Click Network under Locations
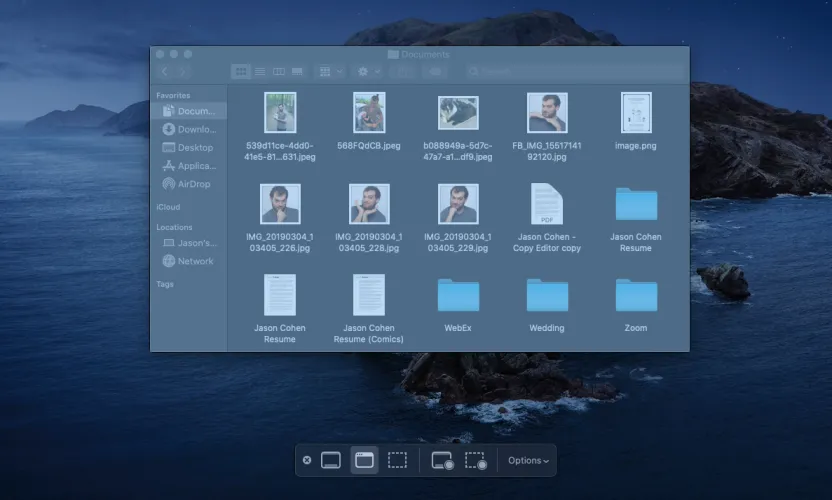The image size is (832, 500). point(189,261)
